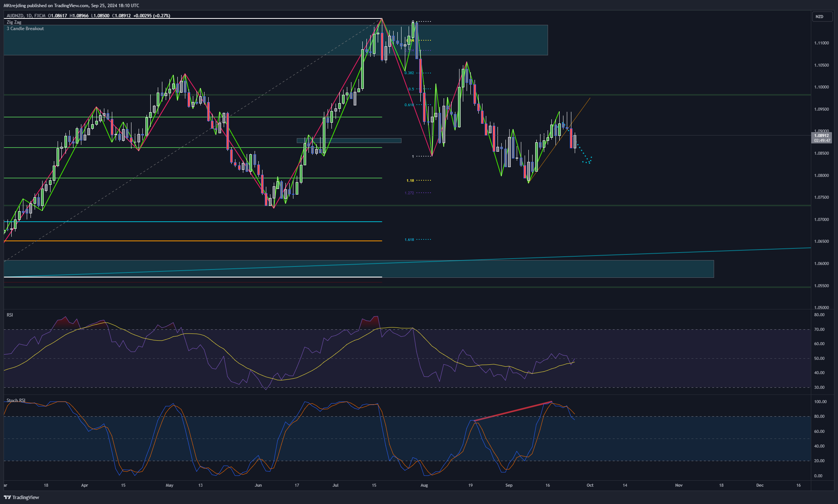The width and height of the screenshot is (838, 504).
Task: Click the bar countdown 02:49:47
Action: (821, 141)
